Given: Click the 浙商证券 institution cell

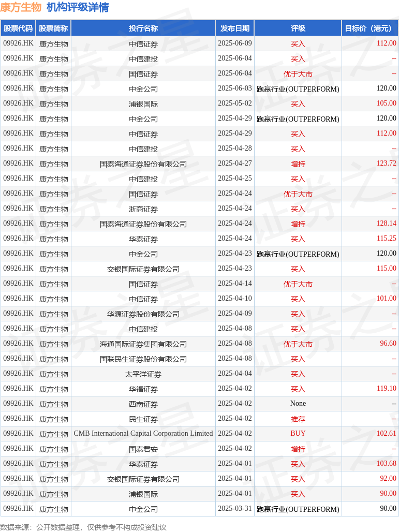Looking at the screenshot, I should point(143,210).
